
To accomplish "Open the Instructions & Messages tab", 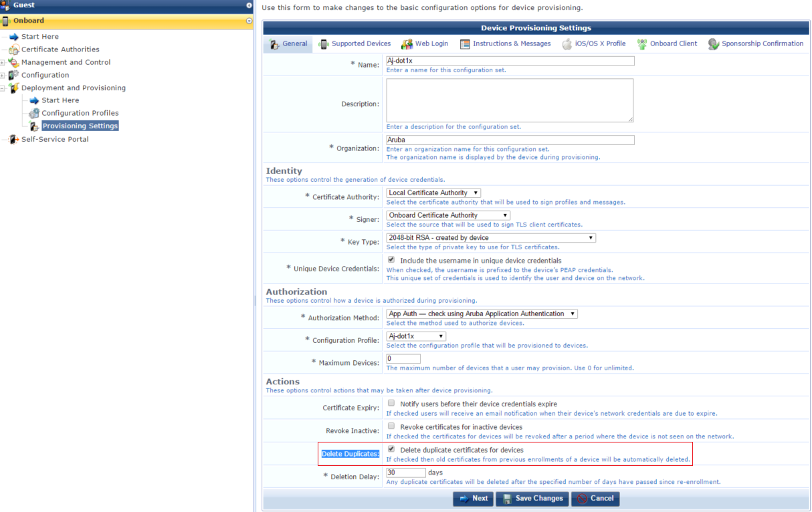I will [x=506, y=44].
